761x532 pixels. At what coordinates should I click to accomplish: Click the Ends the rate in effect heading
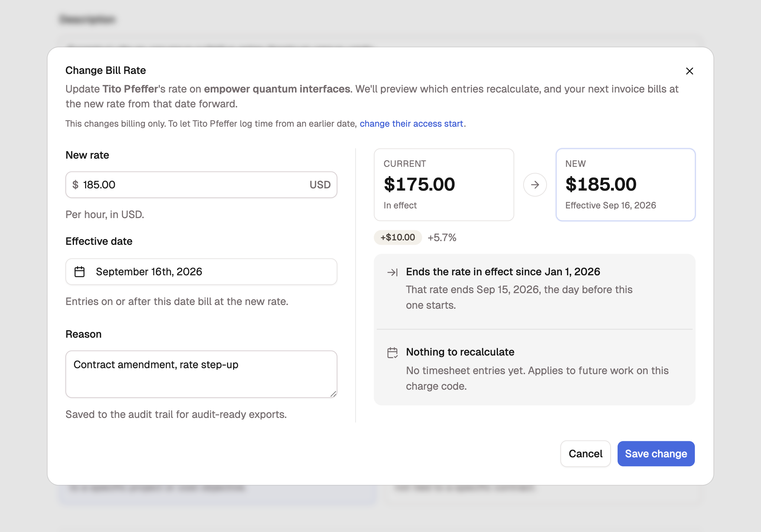pyautogui.click(x=503, y=272)
